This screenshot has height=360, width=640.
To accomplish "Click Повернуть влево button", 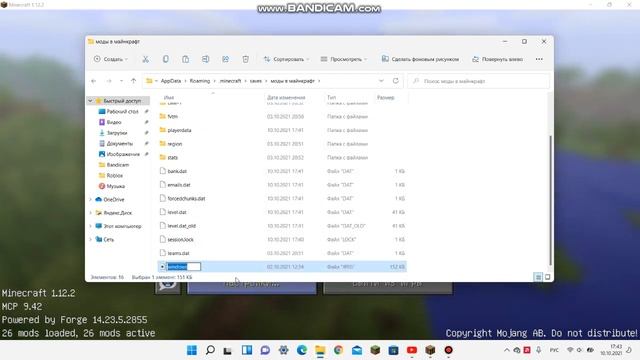I will coord(498,59).
